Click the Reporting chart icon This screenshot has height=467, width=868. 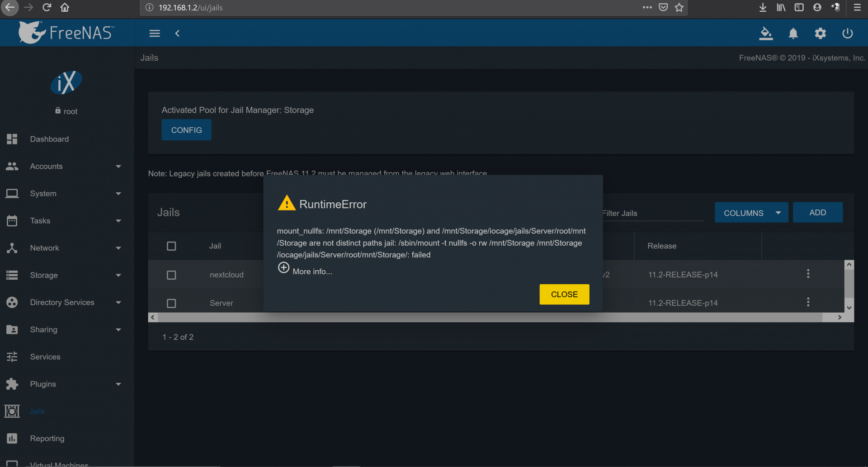tap(12, 438)
